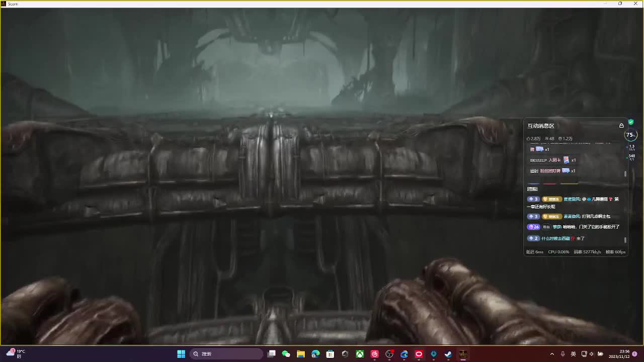Viewport: 644px width, 362px height.
Task: Click the 75% circular performance indicator
Action: [x=630, y=135]
